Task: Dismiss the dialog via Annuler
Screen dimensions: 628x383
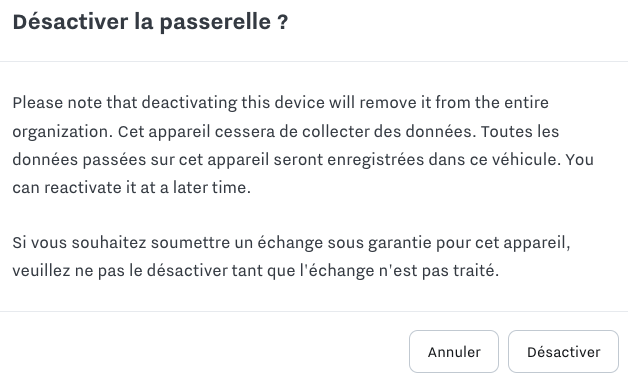Action: [454, 352]
